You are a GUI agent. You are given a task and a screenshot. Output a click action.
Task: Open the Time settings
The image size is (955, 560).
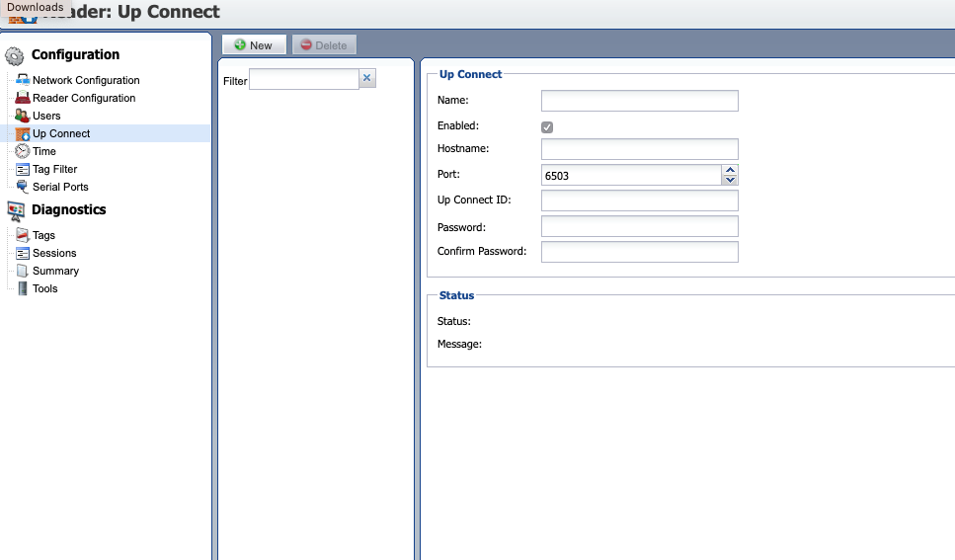click(43, 151)
